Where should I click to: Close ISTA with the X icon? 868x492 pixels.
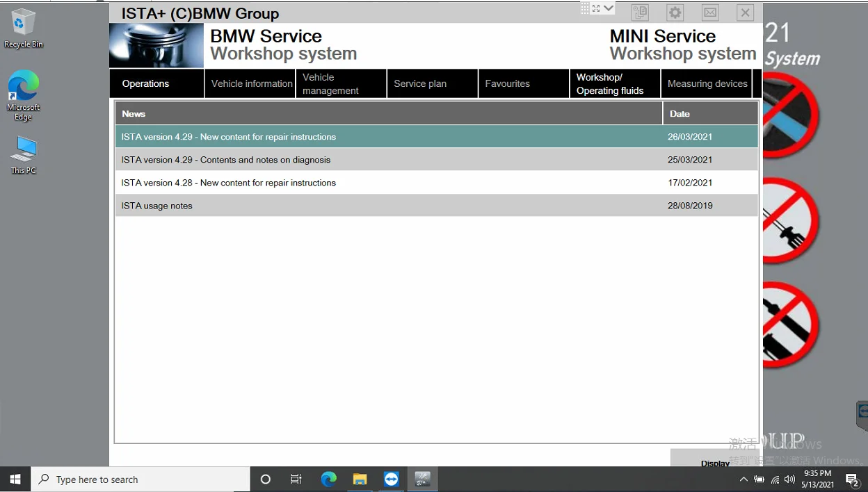click(x=745, y=13)
